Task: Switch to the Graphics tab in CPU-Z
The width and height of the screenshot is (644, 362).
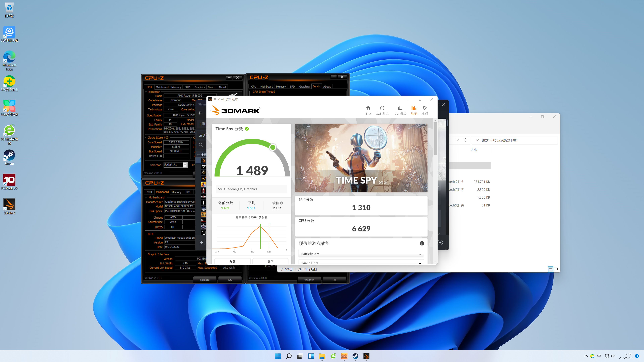Action: click(x=200, y=87)
